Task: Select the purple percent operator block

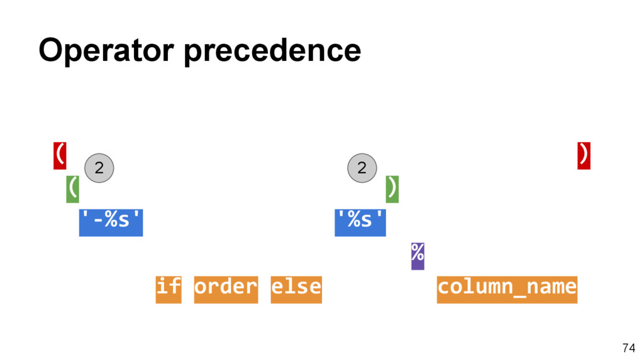Action: click(418, 256)
